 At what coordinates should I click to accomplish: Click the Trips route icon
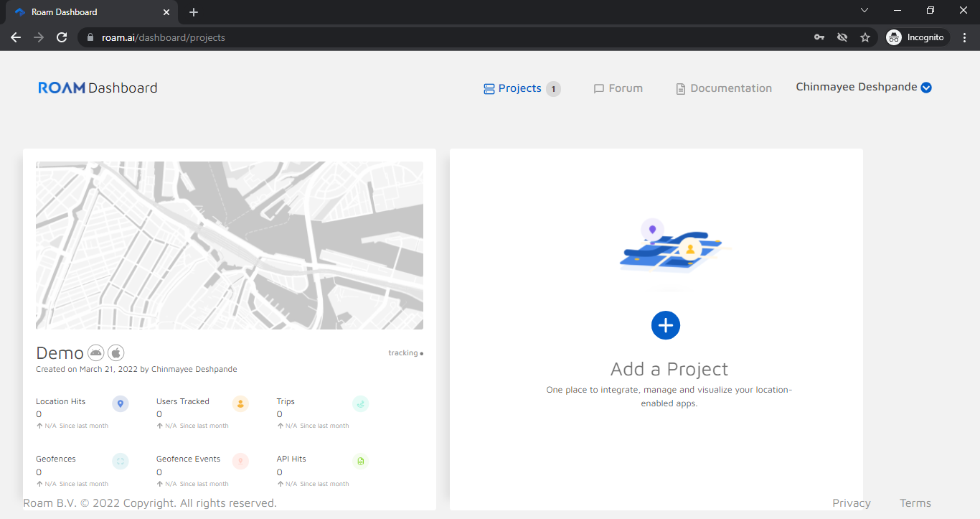[x=361, y=404]
